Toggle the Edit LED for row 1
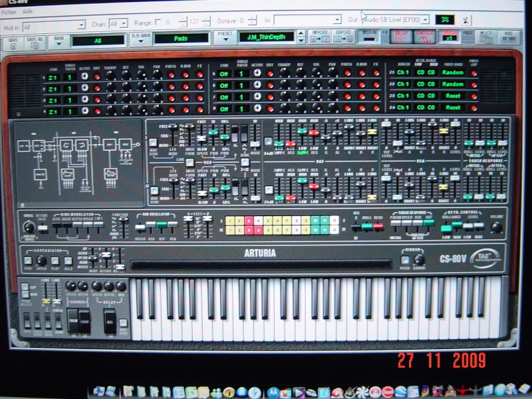The width and height of the screenshot is (532, 399). (96, 76)
